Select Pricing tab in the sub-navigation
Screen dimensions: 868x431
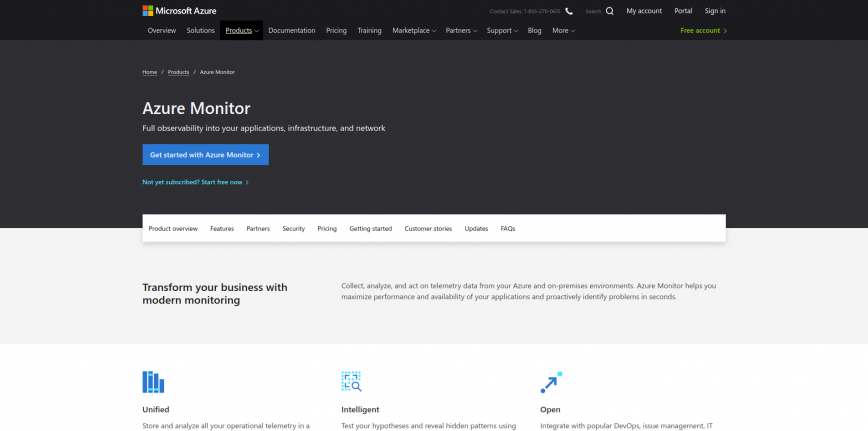click(x=327, y=229)
